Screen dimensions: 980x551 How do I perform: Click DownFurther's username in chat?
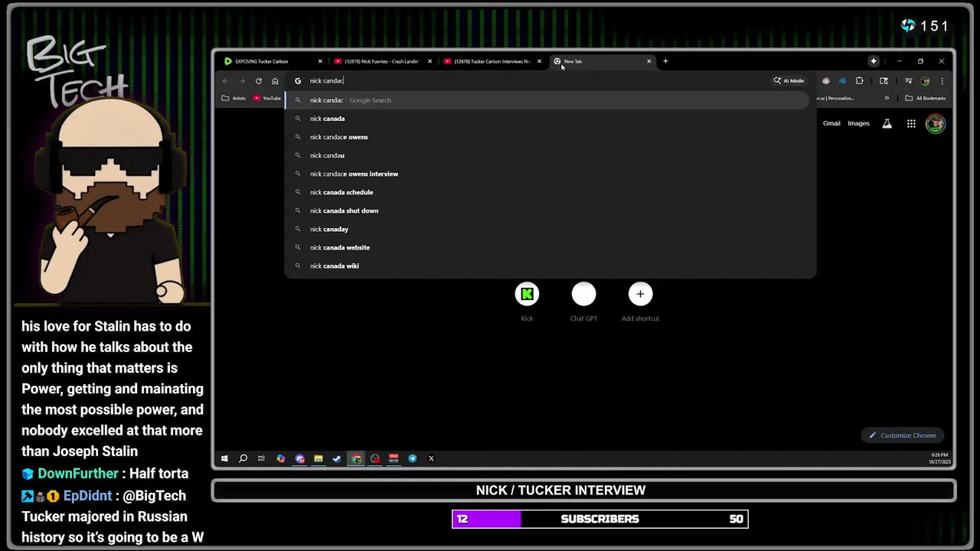point(78,473)
